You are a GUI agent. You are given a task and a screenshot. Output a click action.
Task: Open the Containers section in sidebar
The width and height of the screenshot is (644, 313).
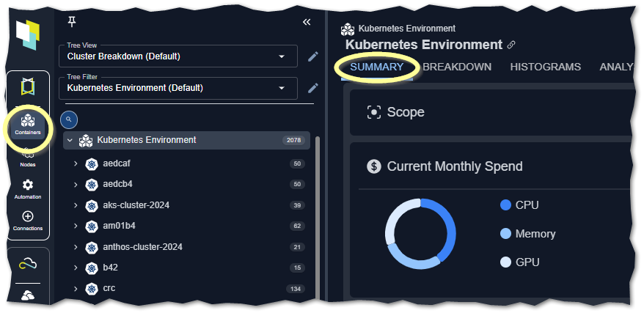coord(28,125)
